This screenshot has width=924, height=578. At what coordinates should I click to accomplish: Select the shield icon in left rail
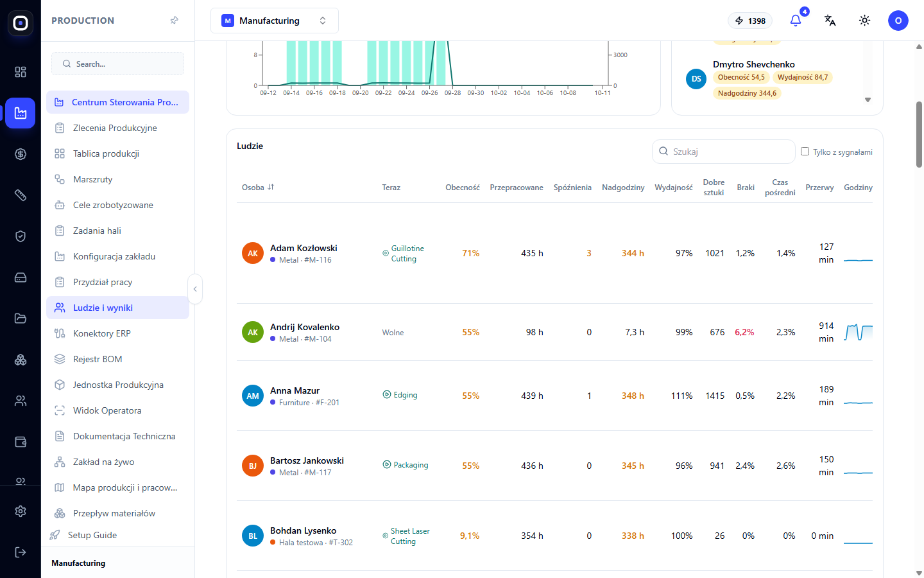tap(21, 236)
